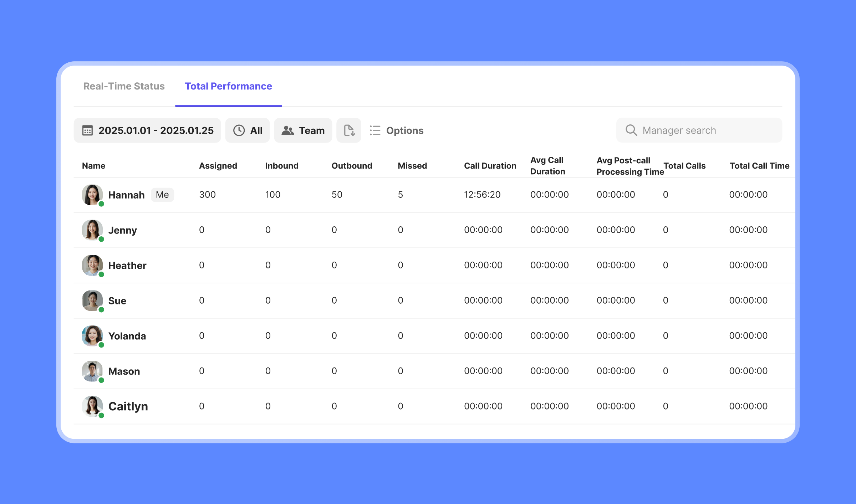Image resolution: width=856 pixels, height=504 pixels.
Task: Click Caitlyn's online status dot
Action: (x=101, y=415)
